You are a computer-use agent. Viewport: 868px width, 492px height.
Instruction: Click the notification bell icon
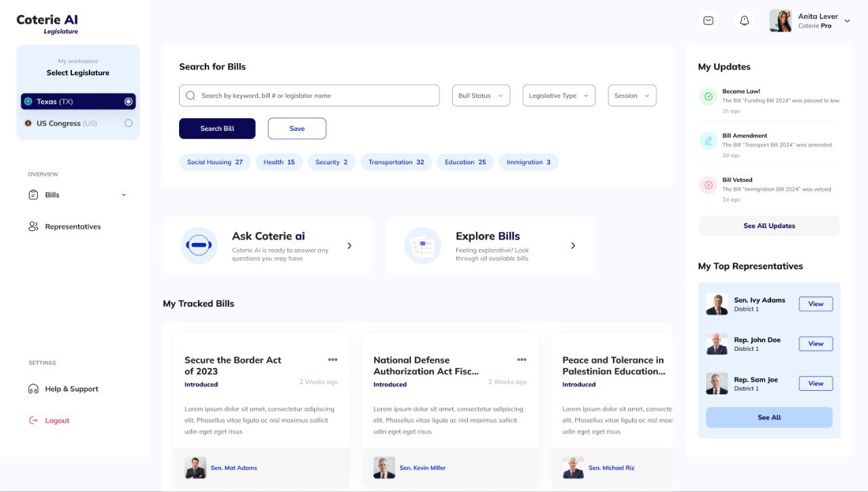coord(744,21)
